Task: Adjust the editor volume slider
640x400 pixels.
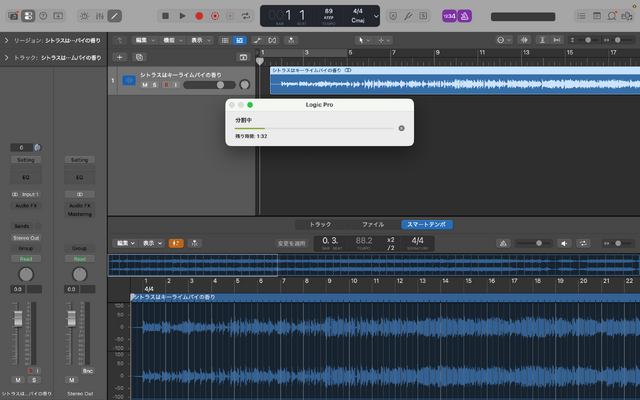Action: (539, 242)
